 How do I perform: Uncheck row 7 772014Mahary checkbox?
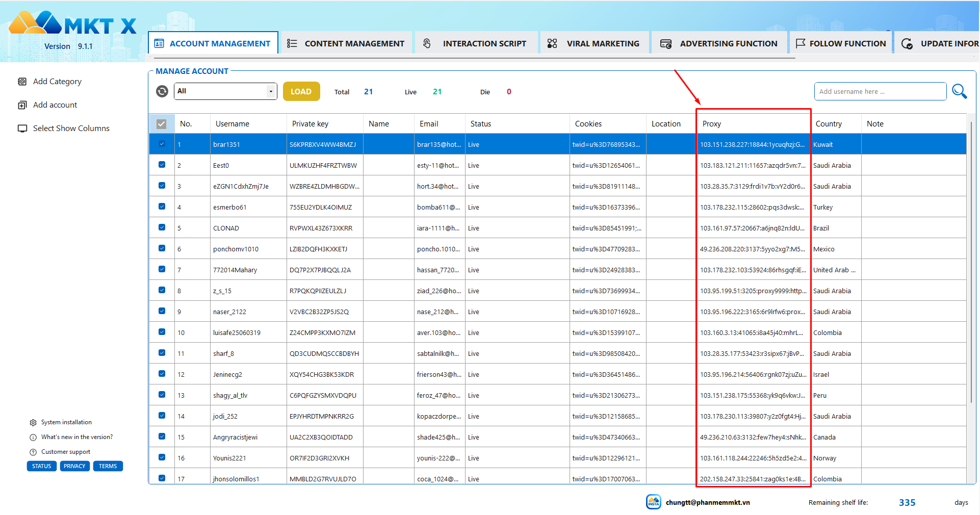162,269
